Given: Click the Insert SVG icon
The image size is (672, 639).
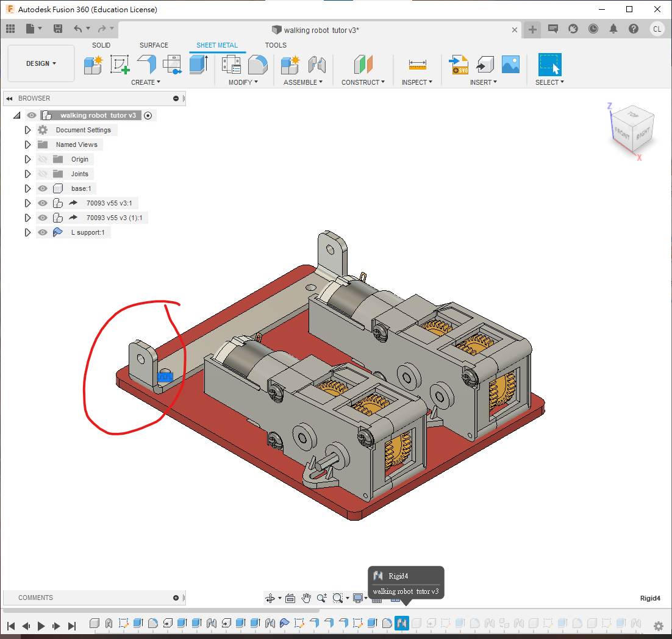Looking at the screenshot, I should pyautogui.click(x=458, y=64).
